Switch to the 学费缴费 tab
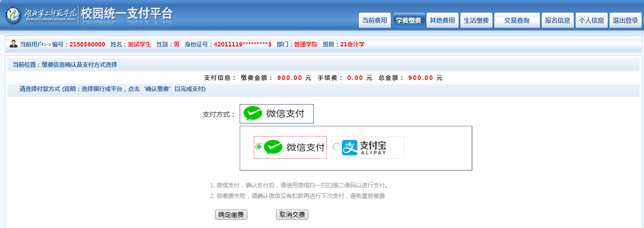 pyautogui.click(x=409, y=20)
